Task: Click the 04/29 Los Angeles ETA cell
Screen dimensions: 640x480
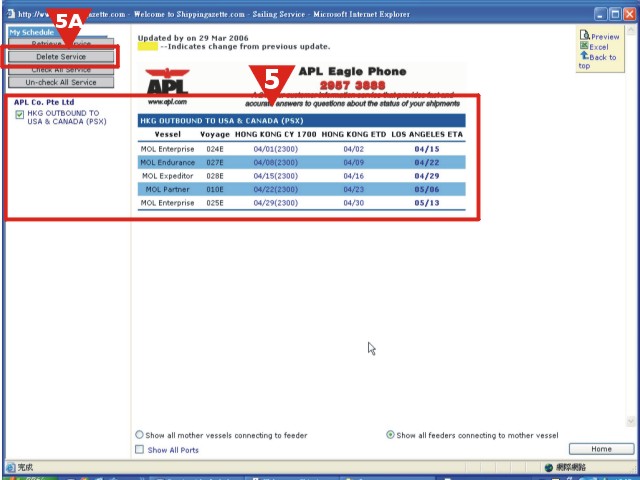Action: (x=427, y=176)
